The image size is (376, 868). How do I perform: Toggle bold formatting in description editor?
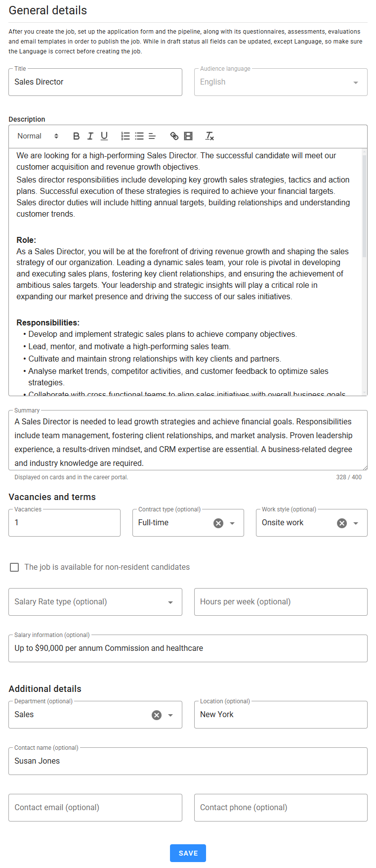click(76, 136)
